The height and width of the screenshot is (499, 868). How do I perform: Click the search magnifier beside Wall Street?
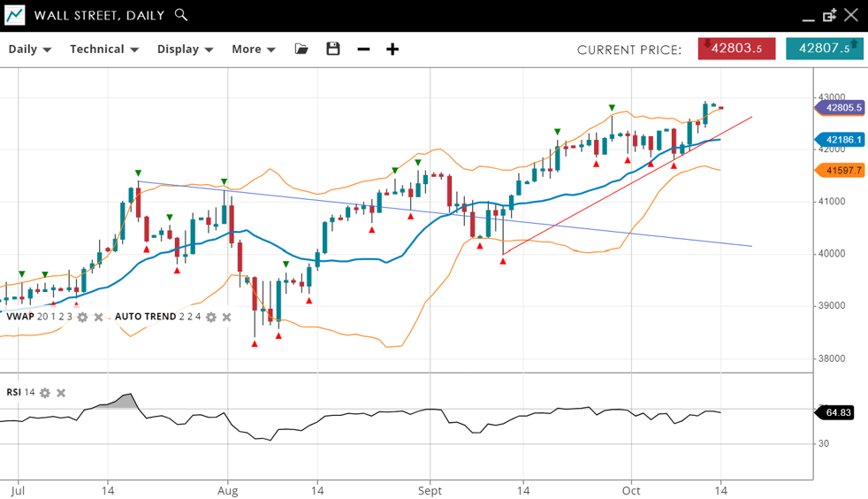click(x=181, y=15)
